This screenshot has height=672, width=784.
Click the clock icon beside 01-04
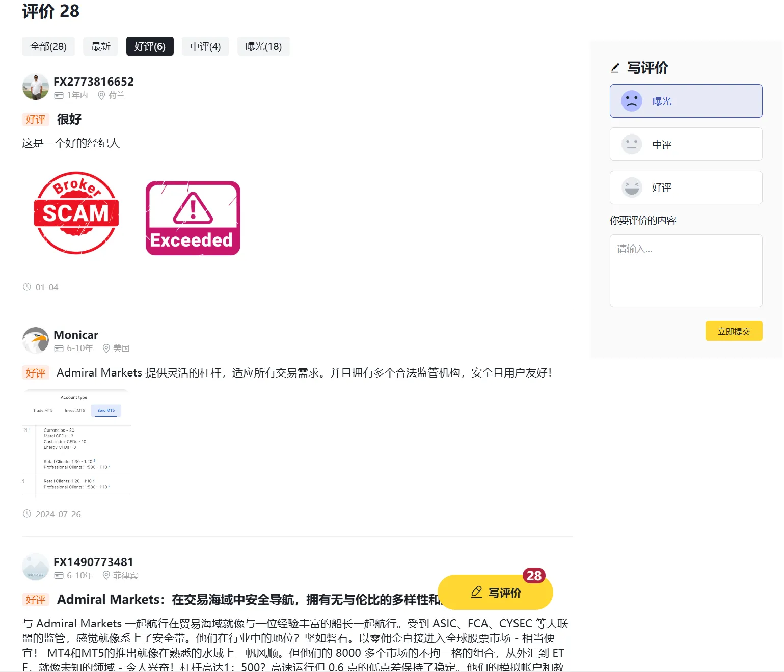pyautogui.click(x=27, y=287)
